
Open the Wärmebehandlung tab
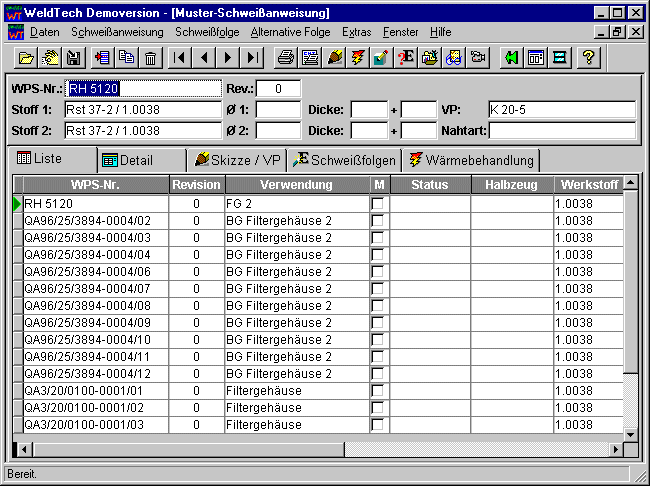[472, 160]
